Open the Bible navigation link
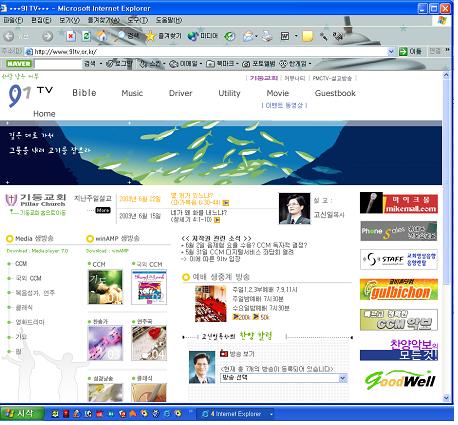Viewport: 458px width, 425px height. tap(84, 93)
